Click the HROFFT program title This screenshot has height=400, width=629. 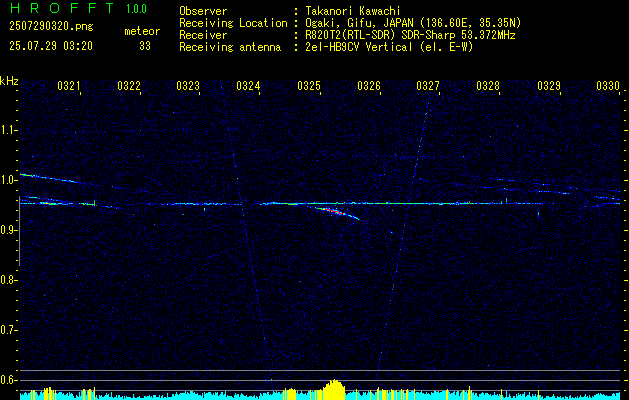(x=62, y=8)
